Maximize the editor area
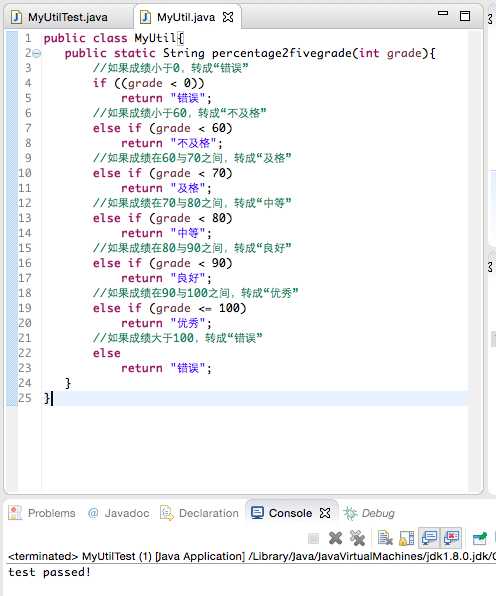This screenshot has height=596, width=496. click(465, 16)
